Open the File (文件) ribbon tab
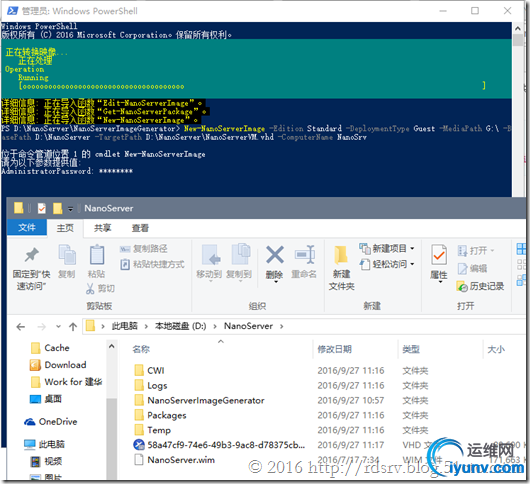 27,227
